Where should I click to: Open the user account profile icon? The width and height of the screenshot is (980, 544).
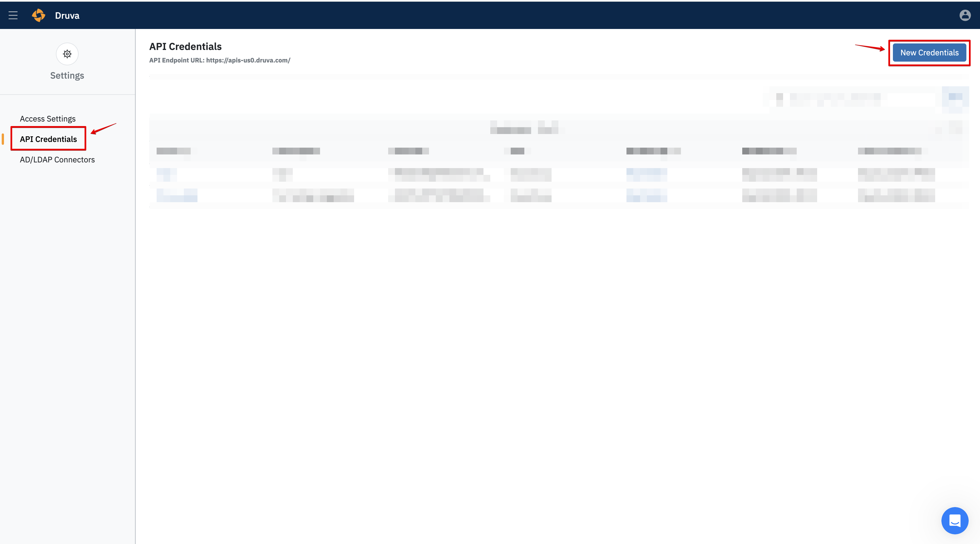click(965, 15)
